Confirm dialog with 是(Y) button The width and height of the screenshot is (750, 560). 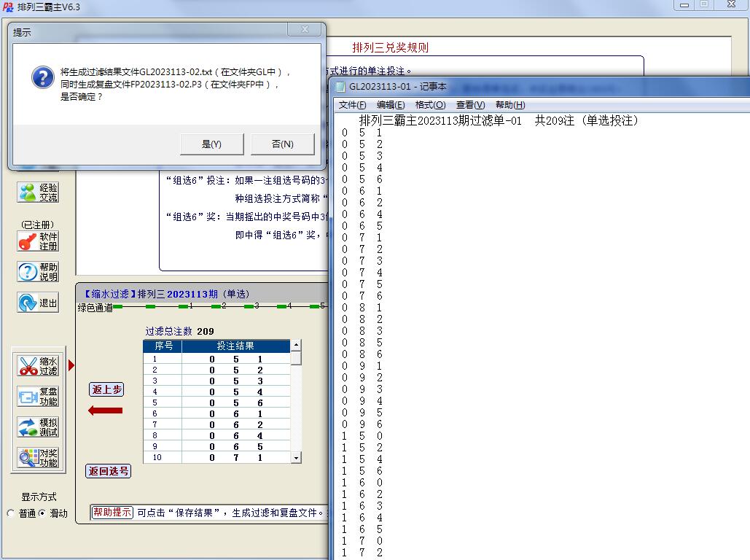click(x=211, y=144)
